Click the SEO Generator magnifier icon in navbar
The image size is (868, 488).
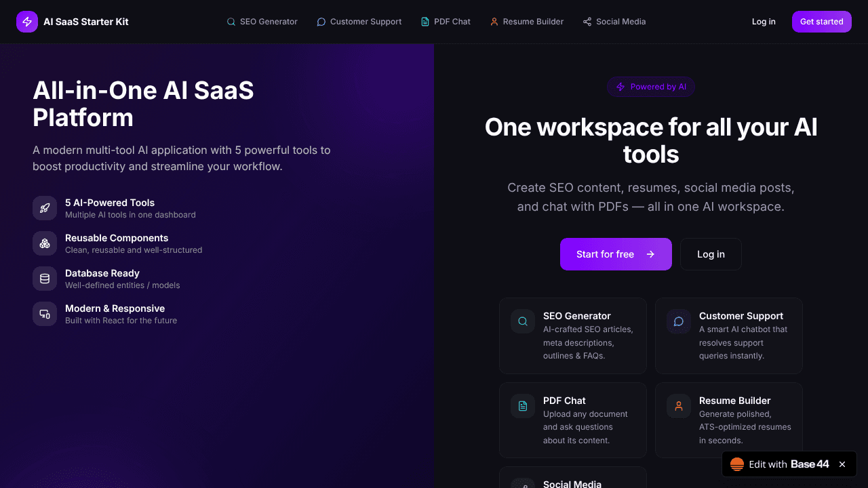[x=231, y=22]
